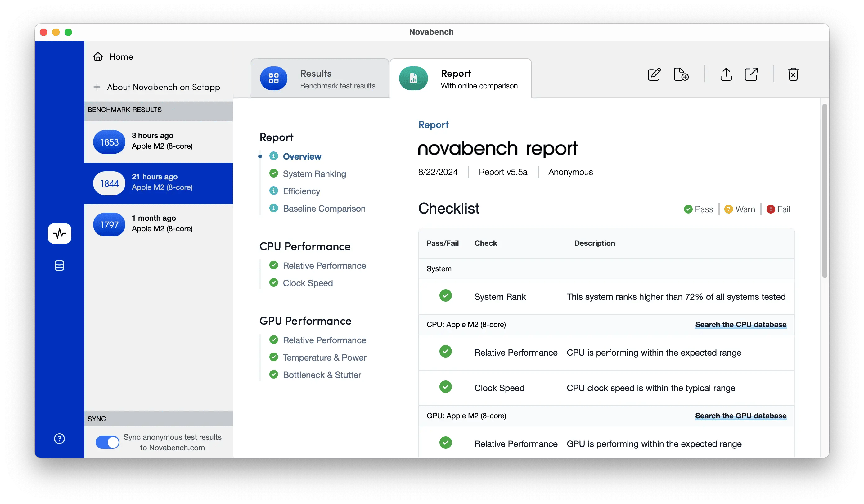The height and width of the screenshot is (504, 864).
Task: Click the Efficiency info icon in outline
Action: click(x=274, y=191)
